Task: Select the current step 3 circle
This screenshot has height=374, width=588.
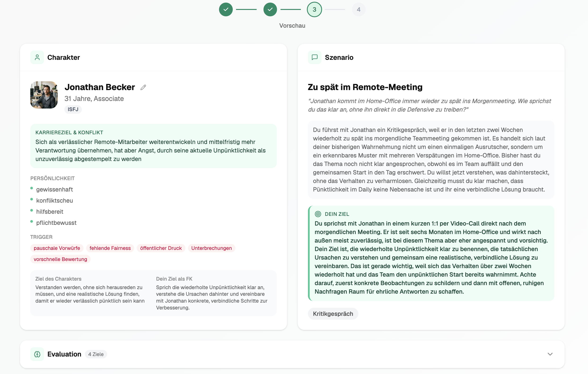Action: [x=314, y=9]
